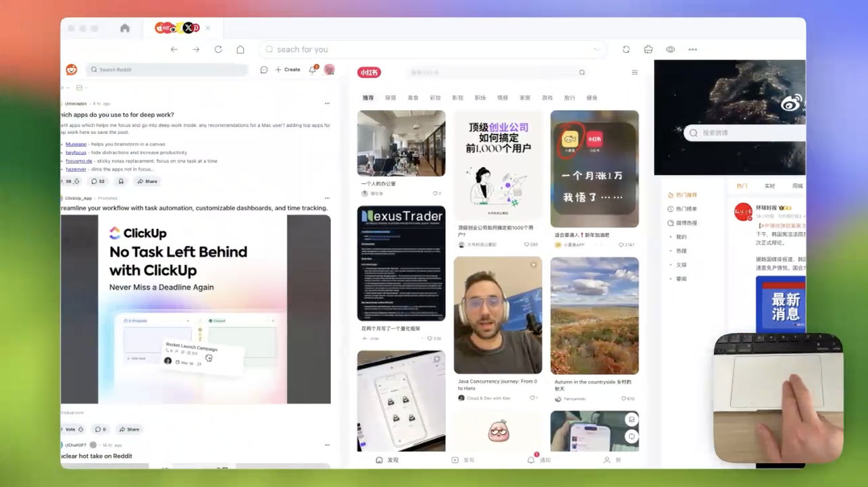This screenshot has width=868, height=487.
Task: Like the post with 2747 likes
Action: [621, 245]
